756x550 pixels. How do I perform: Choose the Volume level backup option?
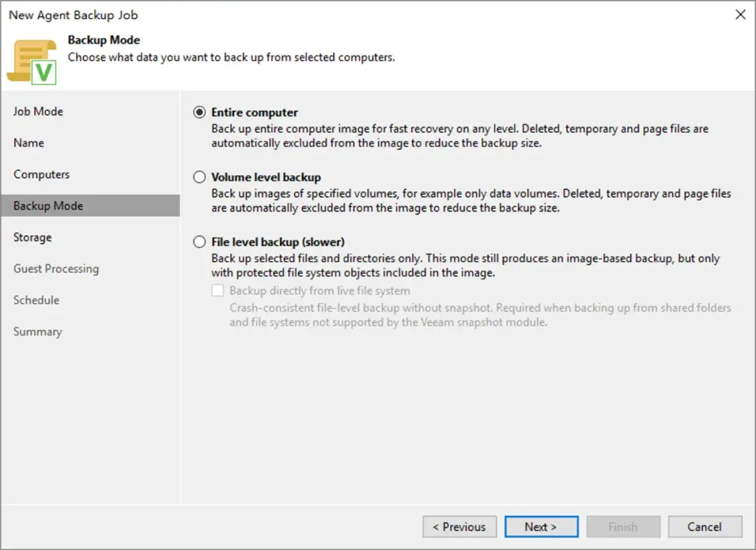click(199, 177)
